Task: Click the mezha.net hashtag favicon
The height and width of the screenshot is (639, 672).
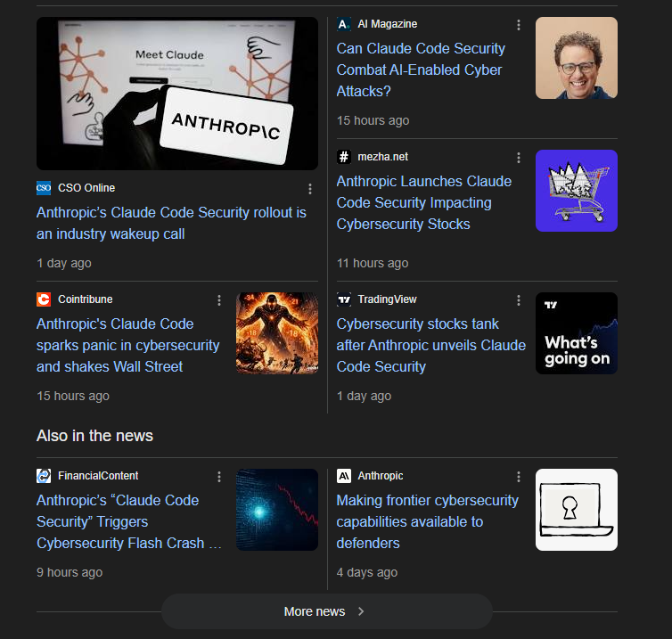Action: click(x=344, y=157)
